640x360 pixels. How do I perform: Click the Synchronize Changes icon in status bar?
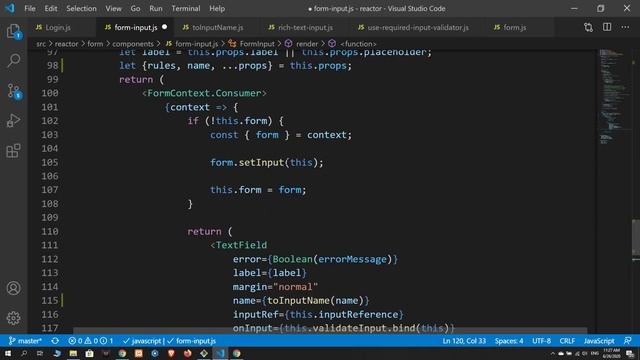[55, 341]
